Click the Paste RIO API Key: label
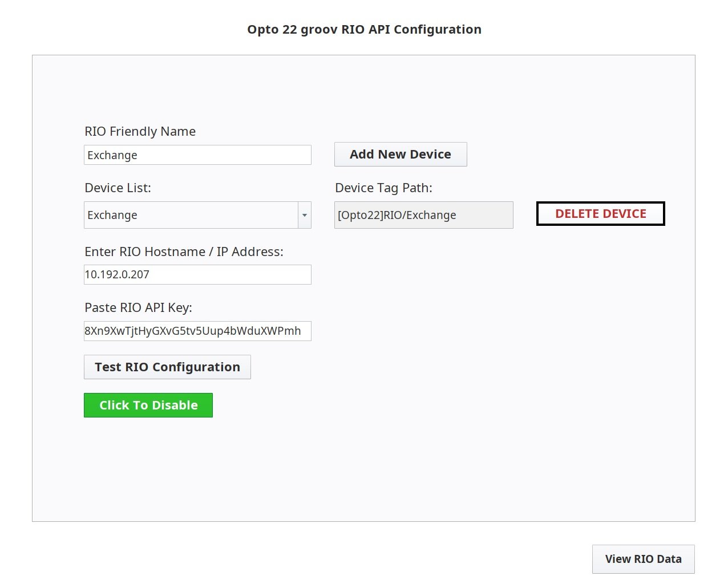 point(138,308)
